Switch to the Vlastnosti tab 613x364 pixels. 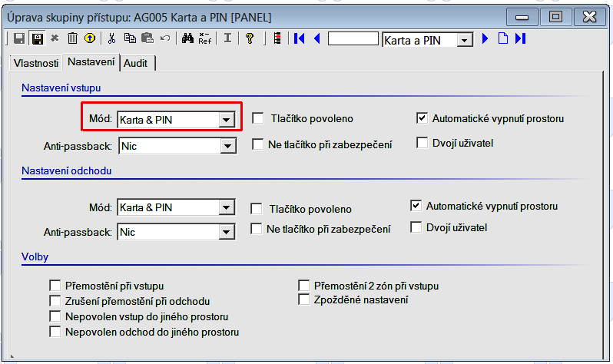(35, 63)
